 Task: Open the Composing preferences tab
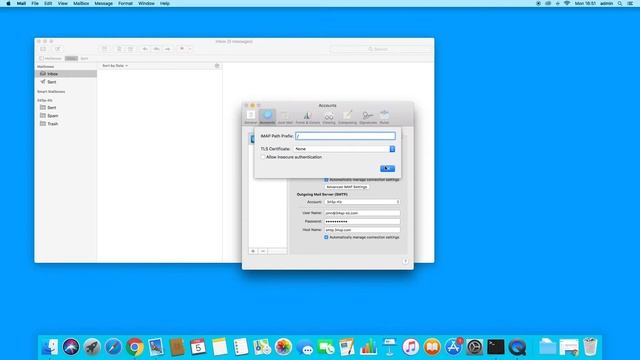pyautogui.click(x=347, y=117)
